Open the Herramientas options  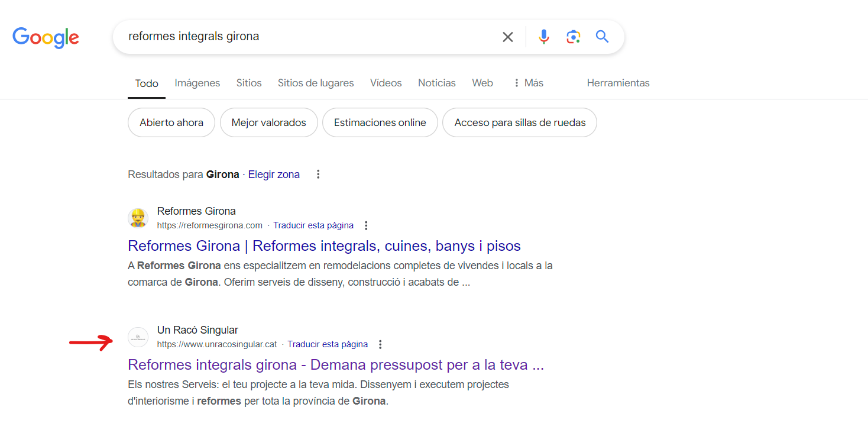(x=618, y=83)
